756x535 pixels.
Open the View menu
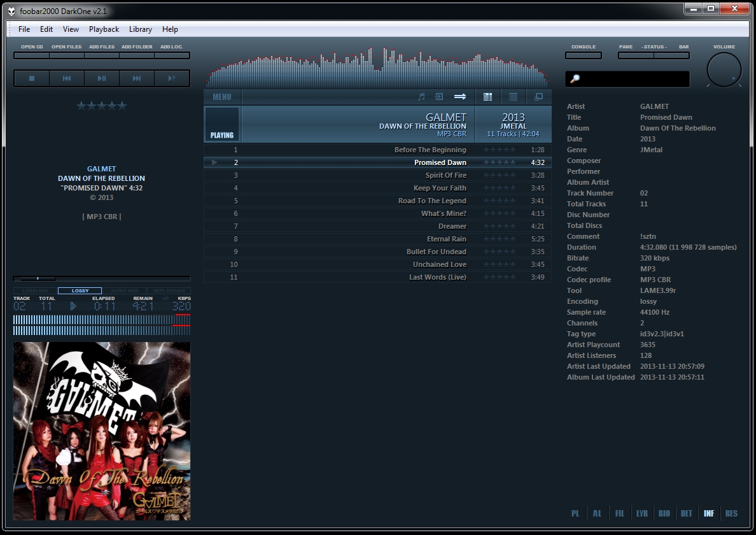(x=71, y=29)
